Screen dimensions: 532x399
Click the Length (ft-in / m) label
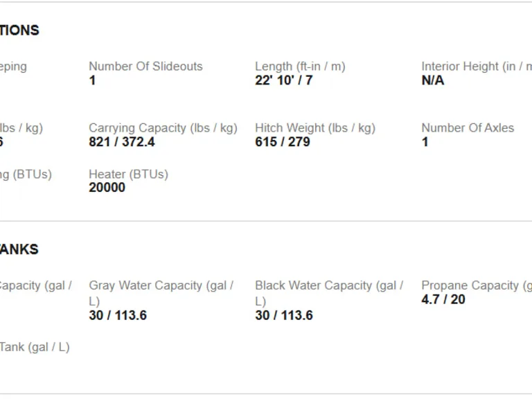point(300,66)
